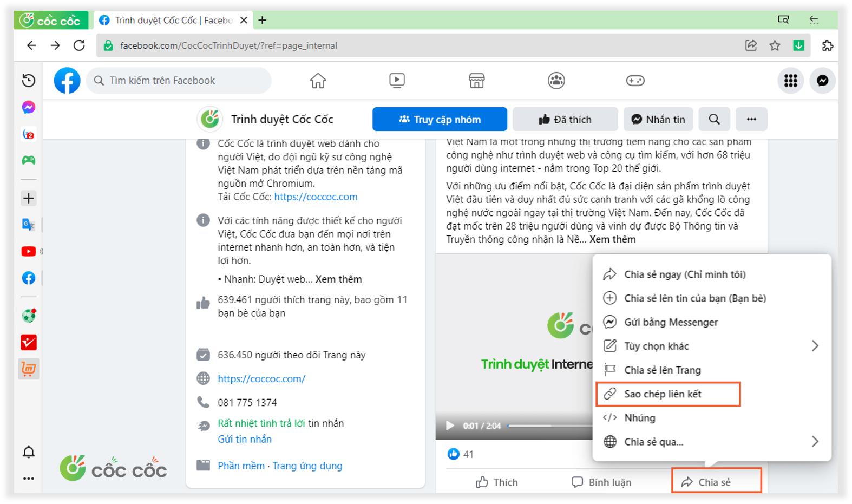852x504 pixels.
Task: Click Truy cập nhóm button
Action: pos(440,119)
